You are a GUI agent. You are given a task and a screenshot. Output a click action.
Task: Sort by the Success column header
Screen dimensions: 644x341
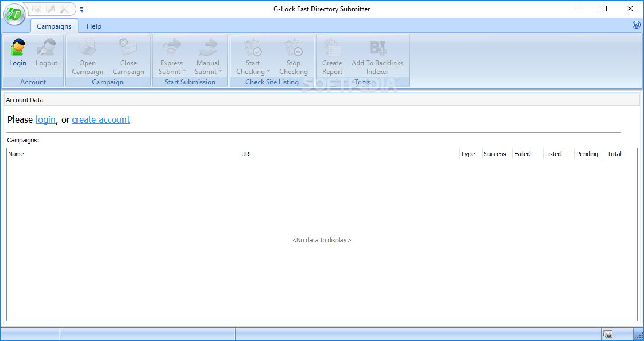pyautogui.click(x=498, y=154)
